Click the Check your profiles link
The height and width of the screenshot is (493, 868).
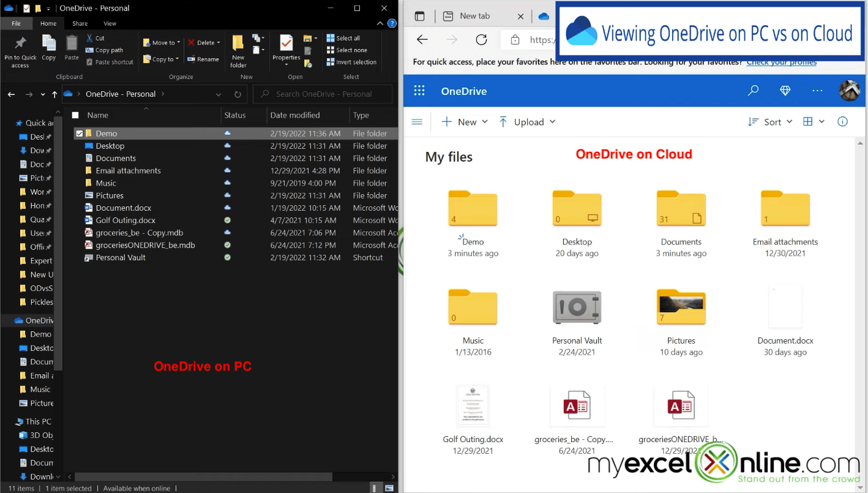point(782,62)
